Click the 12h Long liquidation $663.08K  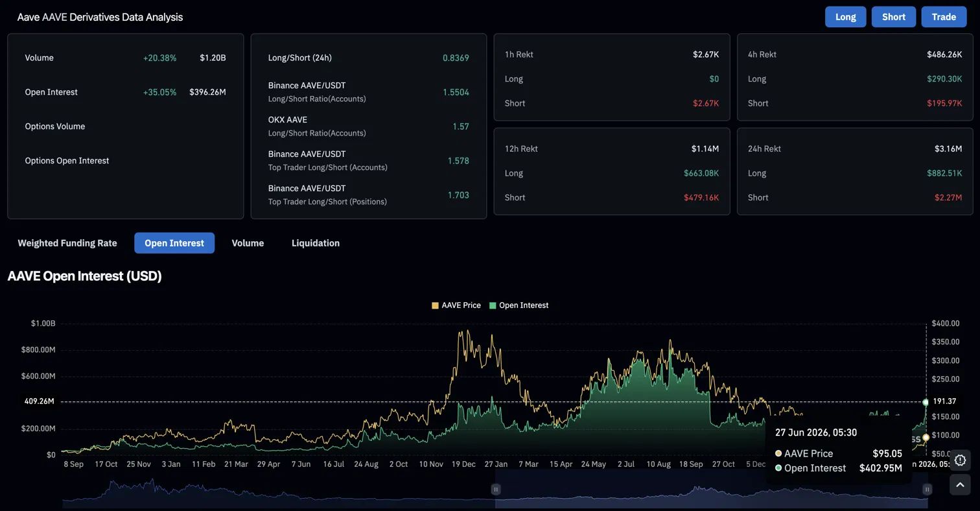701,173
